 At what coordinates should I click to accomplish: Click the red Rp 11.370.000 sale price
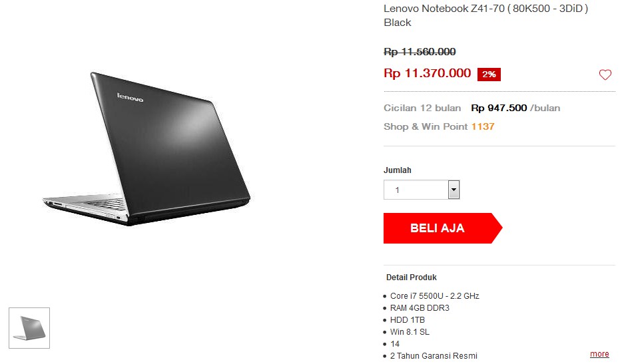[428, 73]
